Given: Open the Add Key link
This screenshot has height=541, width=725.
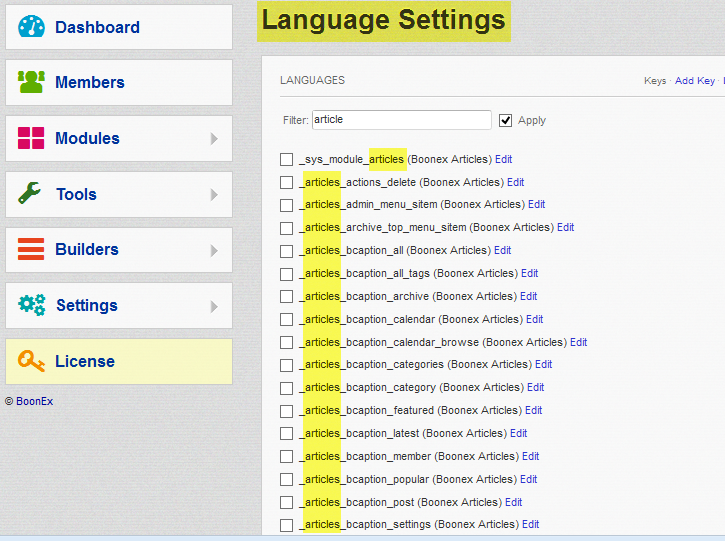Looking at the screenshot, I should pyautogui.click(x=694, y=81).
